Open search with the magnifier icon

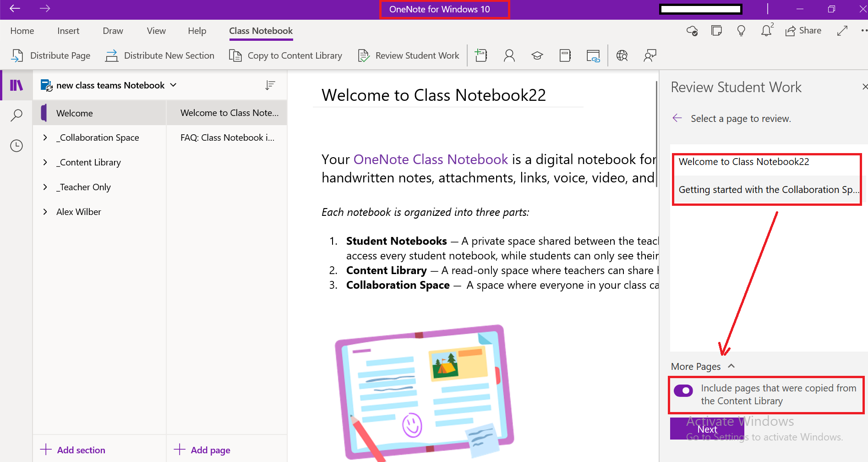pyautogui.click(x=16, y=115)
